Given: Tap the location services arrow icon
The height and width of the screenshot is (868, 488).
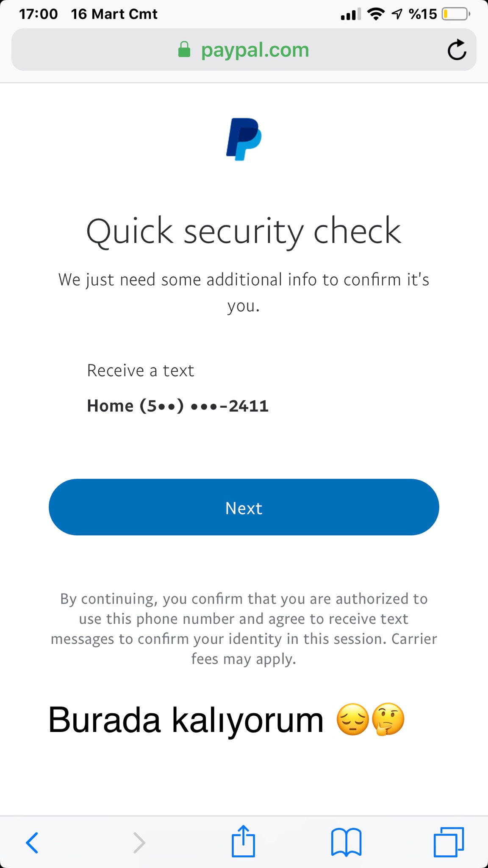Looking at the screenshot, I should [x=397, y=14].
